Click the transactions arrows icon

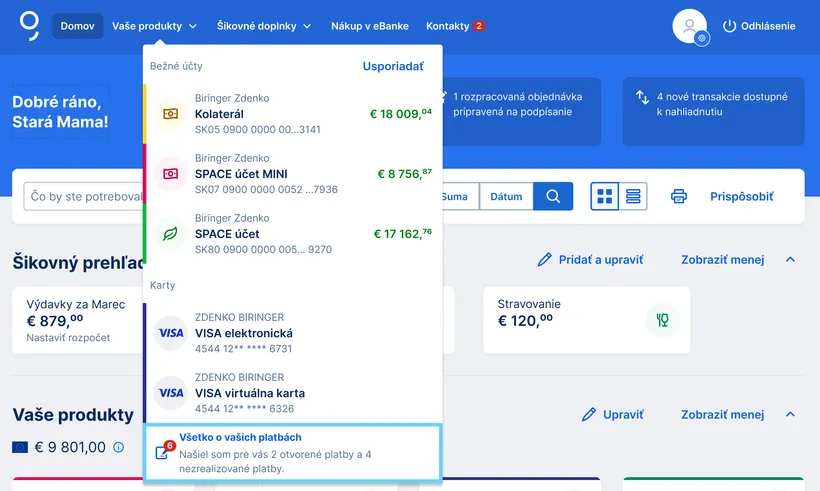(x=642, y=97)
